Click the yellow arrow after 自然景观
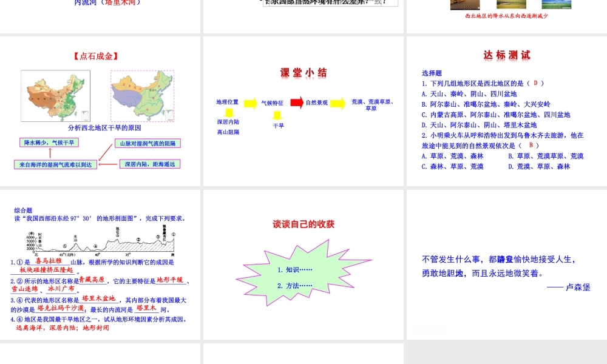This screenshot has width=607, height=364. pyautogui.click(x=338, y=103)
